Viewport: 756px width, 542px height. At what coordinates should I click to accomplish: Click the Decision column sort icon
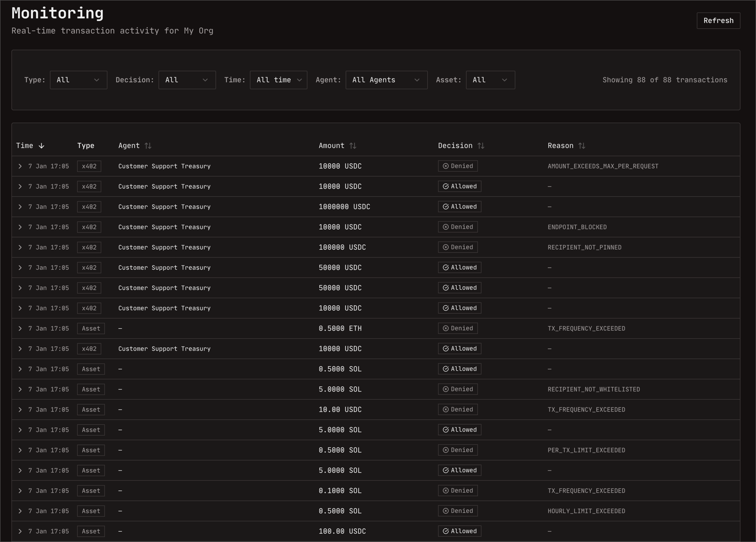tap(481, 146)
